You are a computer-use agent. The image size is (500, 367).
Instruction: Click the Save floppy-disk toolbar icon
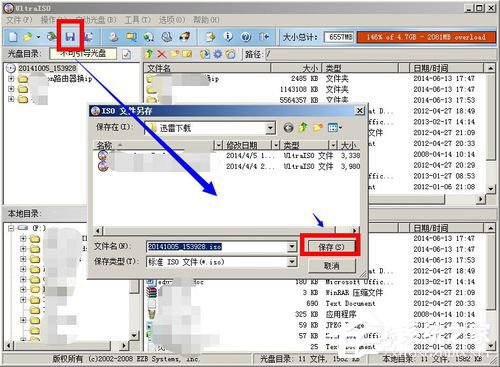70,37
